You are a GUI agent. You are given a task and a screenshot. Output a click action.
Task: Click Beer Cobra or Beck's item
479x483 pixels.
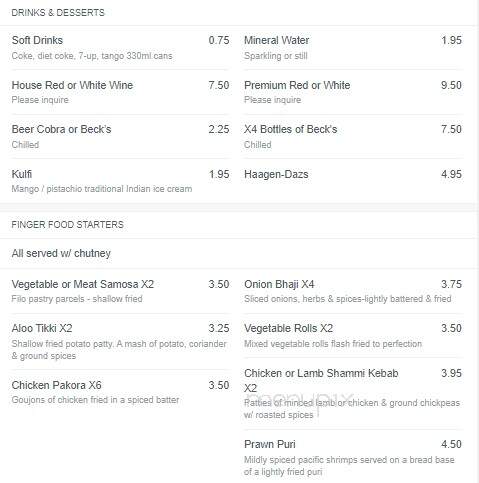(x=120, y=136)
